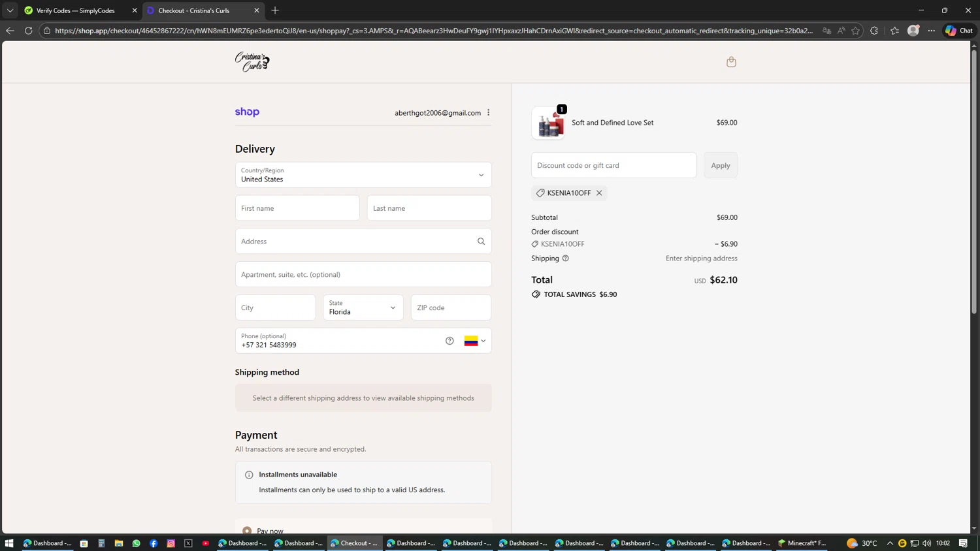Click the ZIP code field
The width and height of the screenshot is (980, 551).
(x=451, y=307)
